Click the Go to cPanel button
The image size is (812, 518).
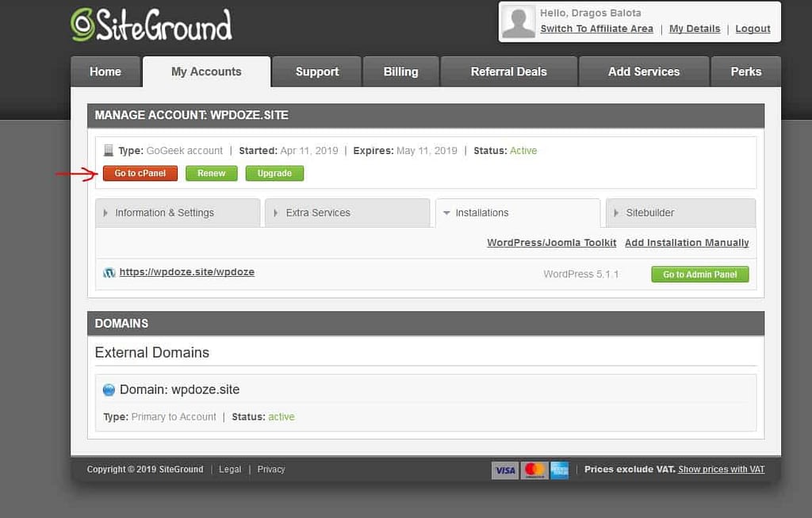click(x=140, y=174)
